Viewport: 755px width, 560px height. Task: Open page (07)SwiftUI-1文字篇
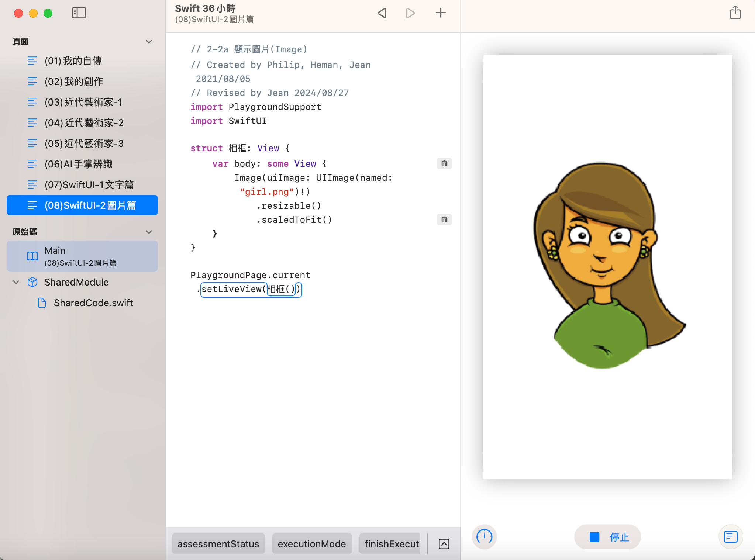[x=89, y=184]
